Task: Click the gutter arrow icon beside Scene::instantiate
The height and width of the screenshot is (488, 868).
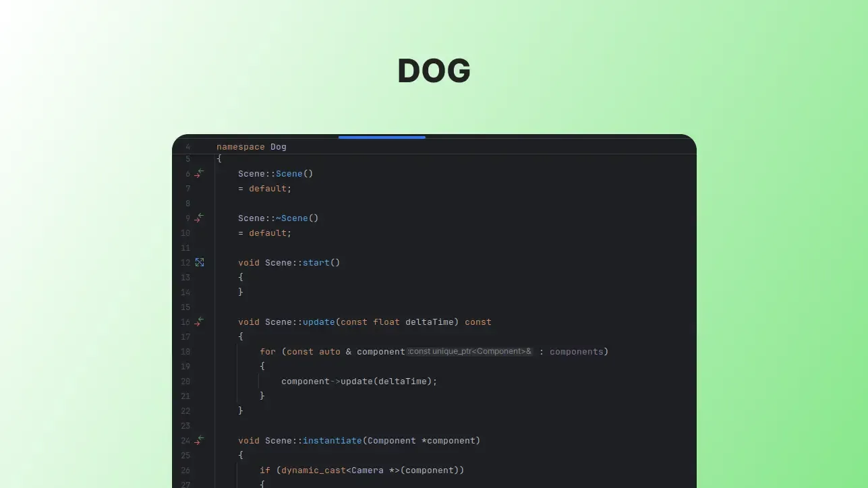Action: point(199,440)
